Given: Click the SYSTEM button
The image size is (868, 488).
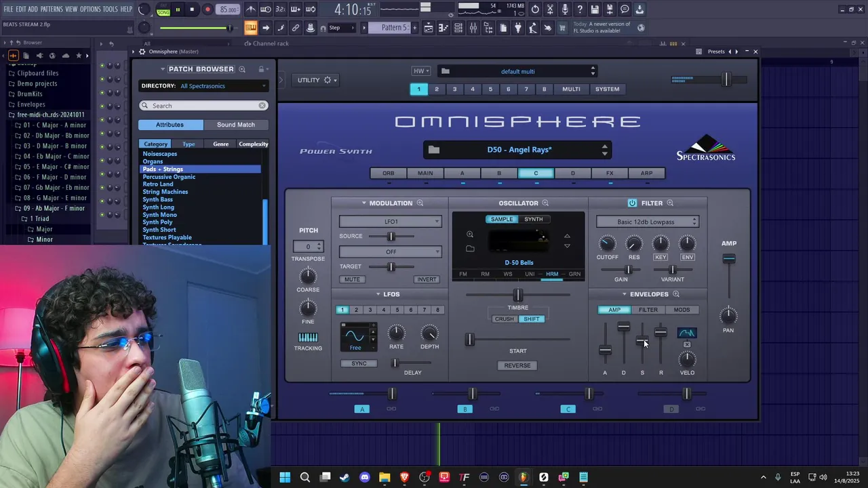Looking at the screenshot, I should point(608,89).
